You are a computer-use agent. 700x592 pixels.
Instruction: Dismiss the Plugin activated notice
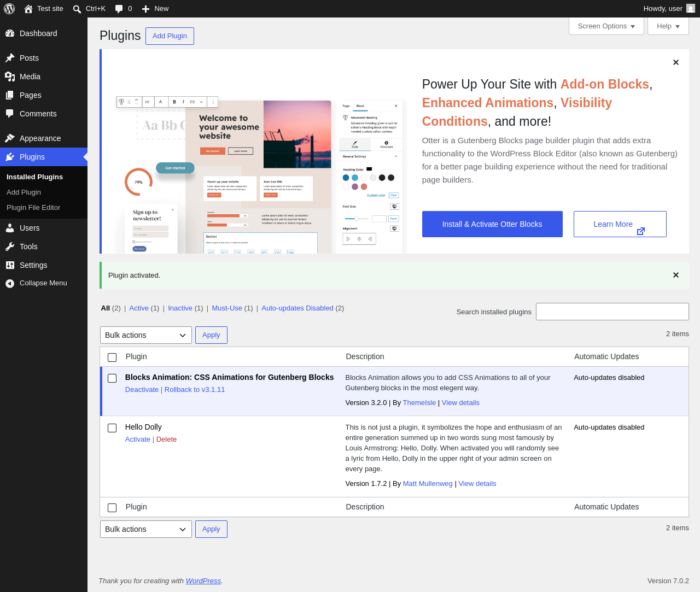(676, 275)
